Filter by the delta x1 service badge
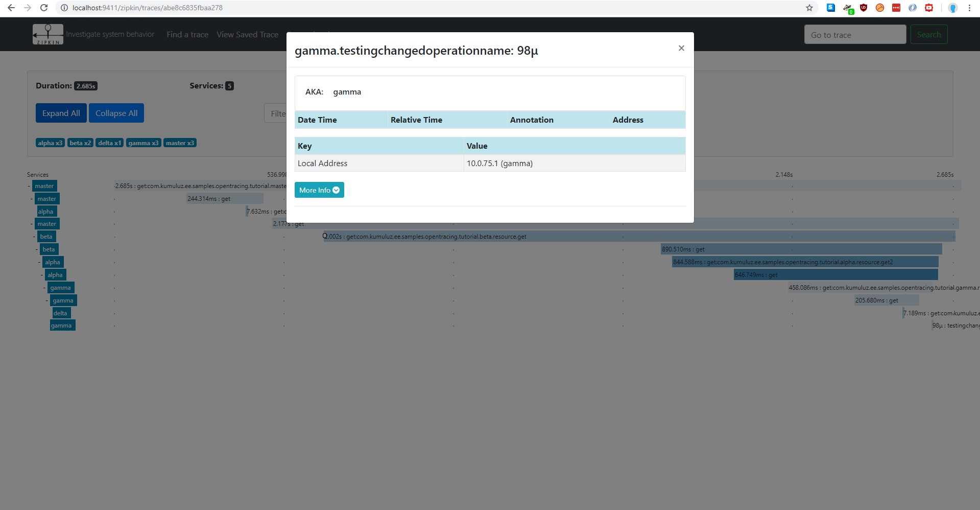 tap(110, 143)
